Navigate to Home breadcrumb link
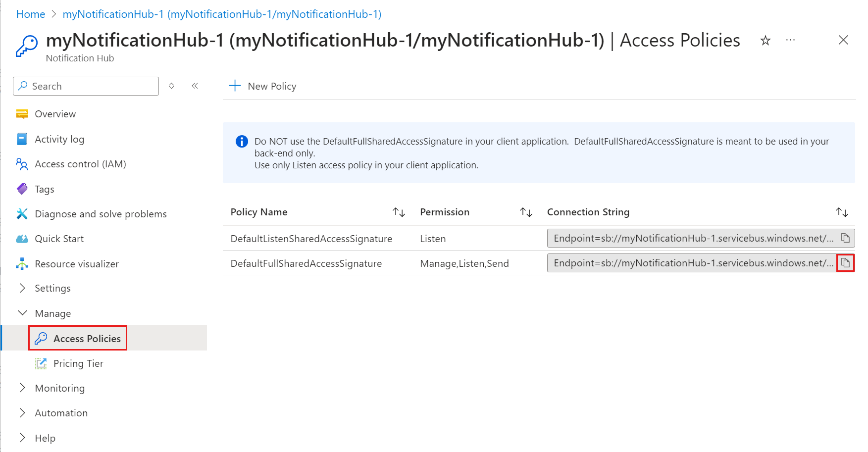 point(31,14)
